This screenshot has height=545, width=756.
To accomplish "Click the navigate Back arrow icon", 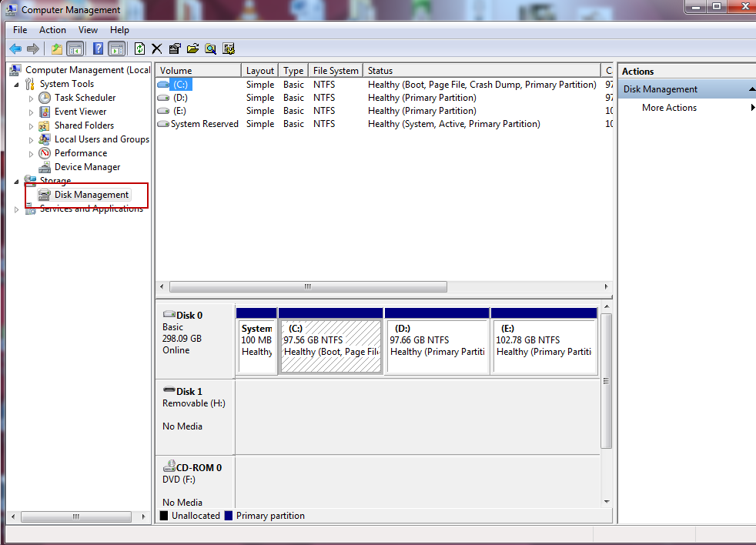I will [15, 48].
